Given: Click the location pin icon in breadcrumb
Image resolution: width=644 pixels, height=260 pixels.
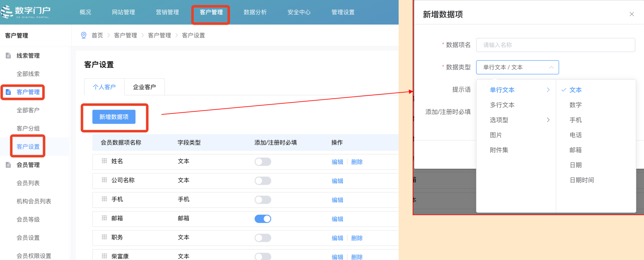Looking at the screenshot, I should point(83,35).
